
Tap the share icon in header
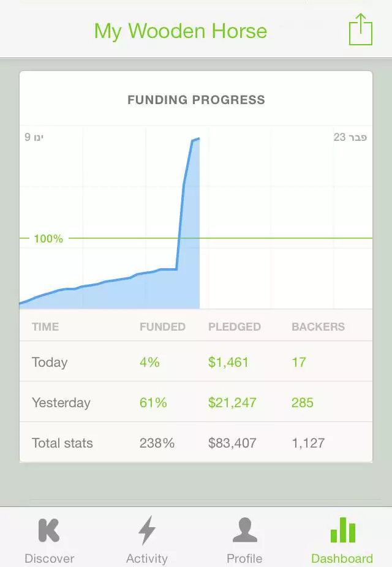(x=361, y=29)
